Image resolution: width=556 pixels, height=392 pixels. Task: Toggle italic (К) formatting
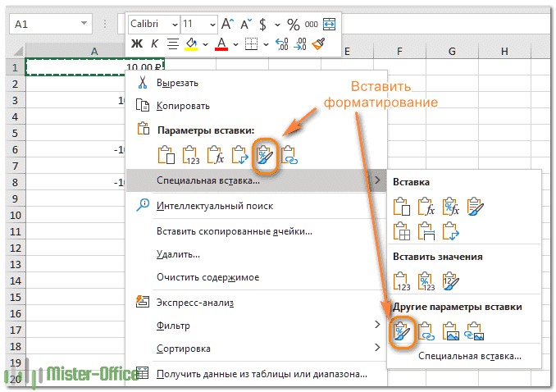click(x=154, y=43)
